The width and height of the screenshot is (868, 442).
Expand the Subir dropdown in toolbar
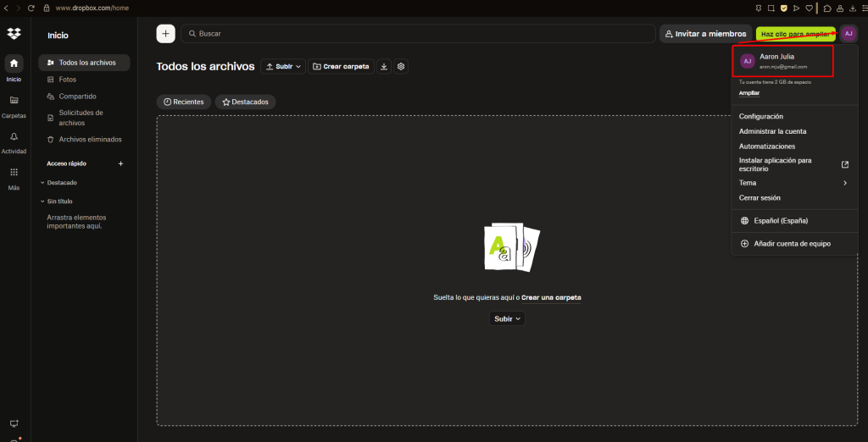283,66
